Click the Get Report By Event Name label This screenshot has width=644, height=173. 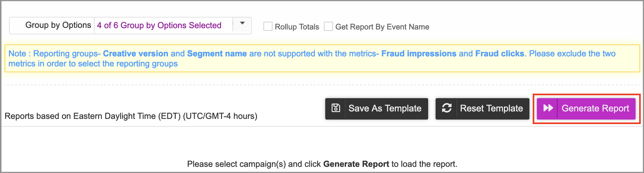click(382, 27)
